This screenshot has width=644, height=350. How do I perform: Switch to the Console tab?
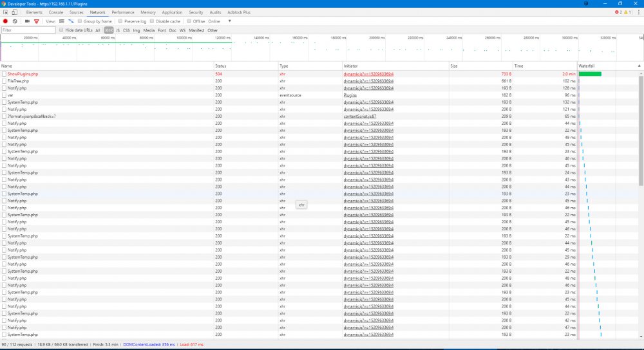(56, 12)
